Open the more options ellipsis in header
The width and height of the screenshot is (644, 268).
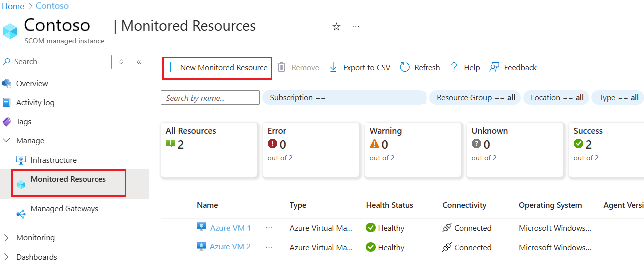pos(356,26)
